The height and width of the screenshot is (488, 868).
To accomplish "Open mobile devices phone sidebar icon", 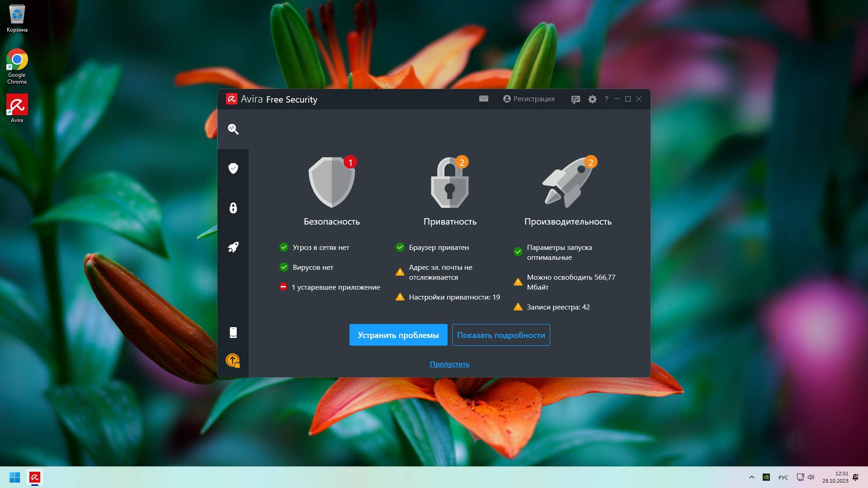I will point(233,333).
